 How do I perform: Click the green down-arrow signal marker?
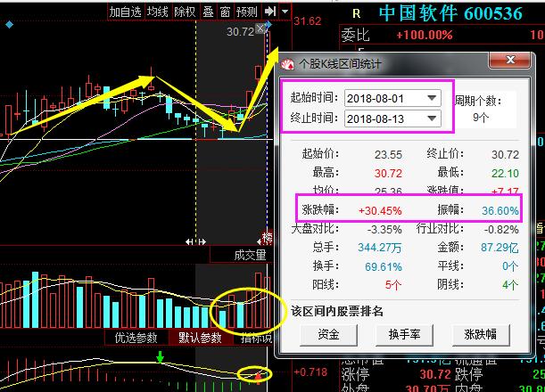[161, 357]
